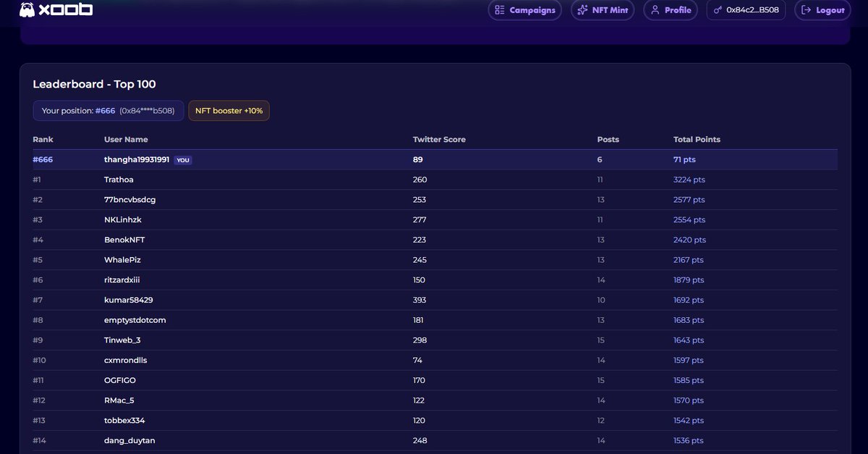Click rank #1 cell

38,180
